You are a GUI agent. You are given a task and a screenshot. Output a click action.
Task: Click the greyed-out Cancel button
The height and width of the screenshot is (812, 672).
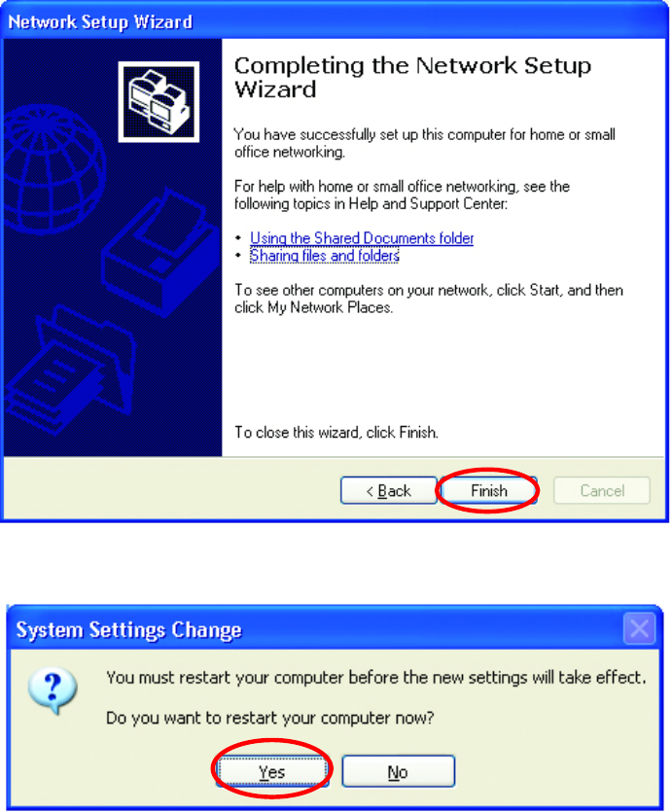tap(602, 490)
